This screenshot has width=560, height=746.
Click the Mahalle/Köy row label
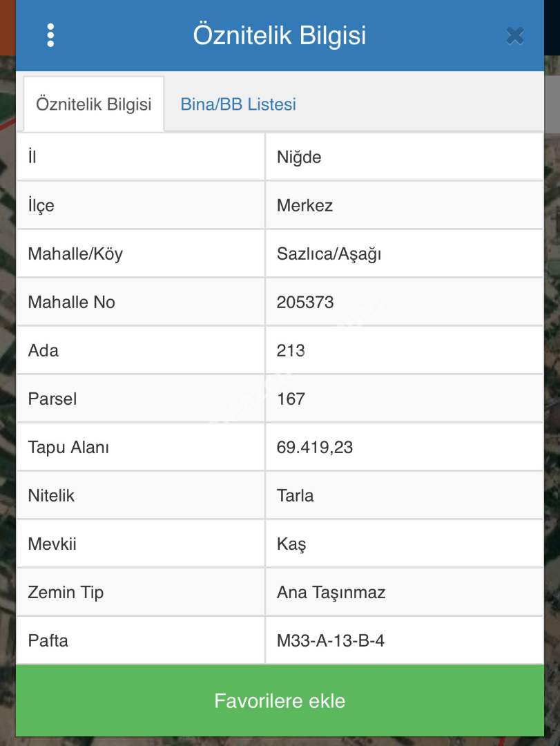coord(75,254)
